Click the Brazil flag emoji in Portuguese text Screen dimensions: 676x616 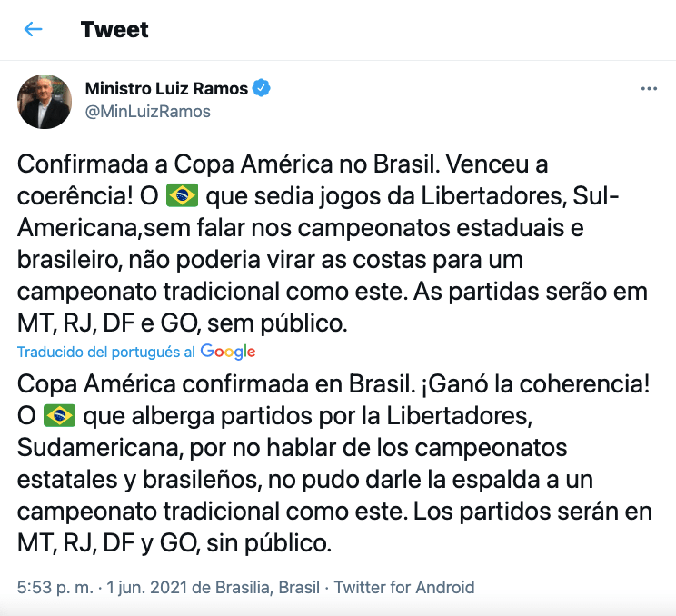pyautogui.click(x=183, y=194)
